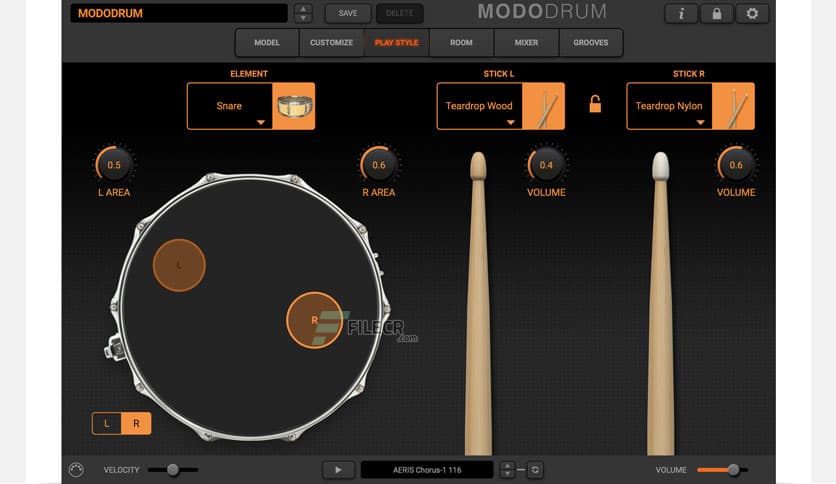
Task: Switch to the MODEL tab
Action: (x=267, y=43)
